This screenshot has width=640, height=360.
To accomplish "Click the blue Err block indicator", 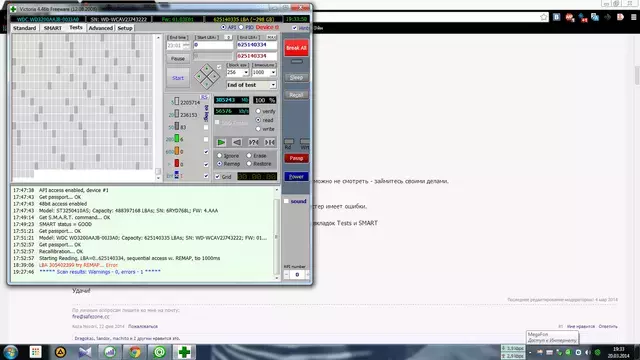I will [177, 175].
